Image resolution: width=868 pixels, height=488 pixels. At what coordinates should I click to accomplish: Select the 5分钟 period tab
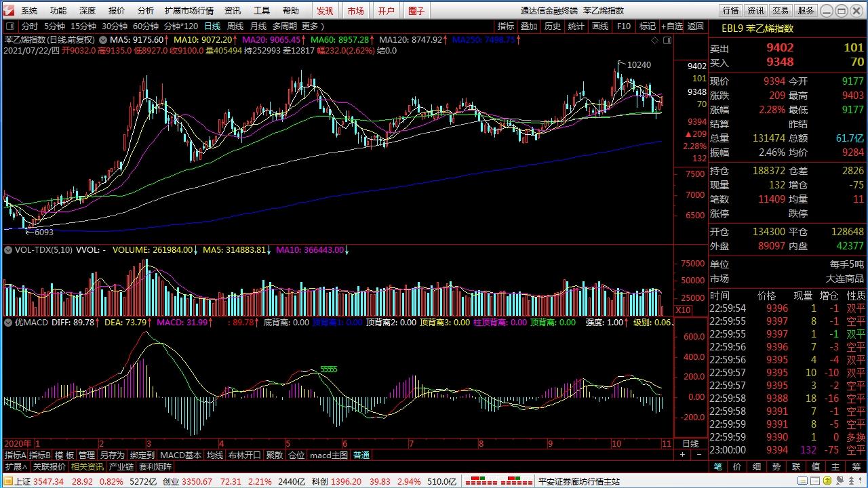coord(54,26)
